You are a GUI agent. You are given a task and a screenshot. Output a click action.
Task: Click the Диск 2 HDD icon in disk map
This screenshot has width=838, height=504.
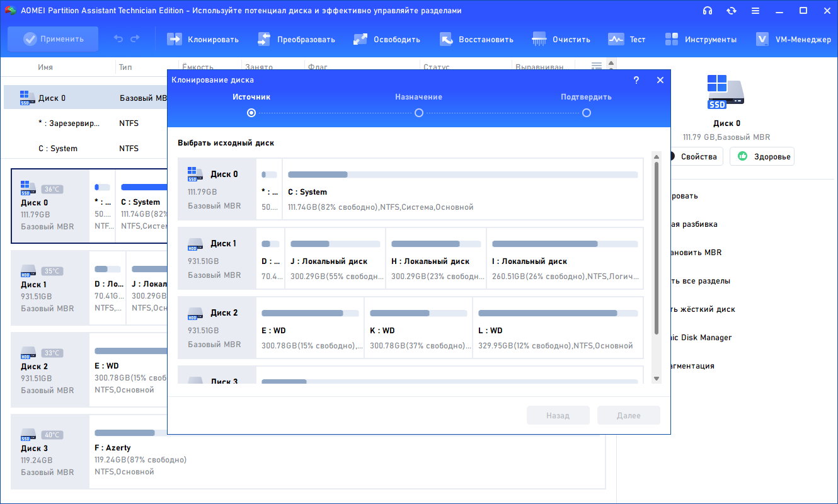pos(28,352)
